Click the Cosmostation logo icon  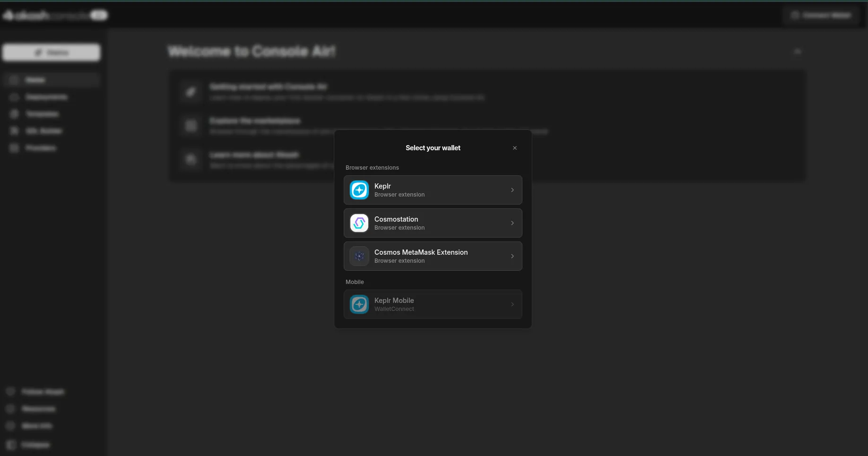tap(359, 223)
